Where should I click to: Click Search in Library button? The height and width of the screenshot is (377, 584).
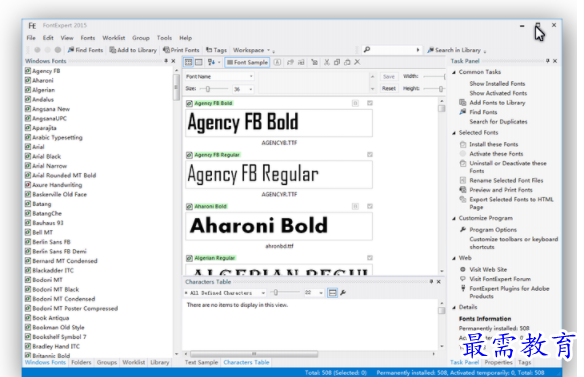(454, 50)
